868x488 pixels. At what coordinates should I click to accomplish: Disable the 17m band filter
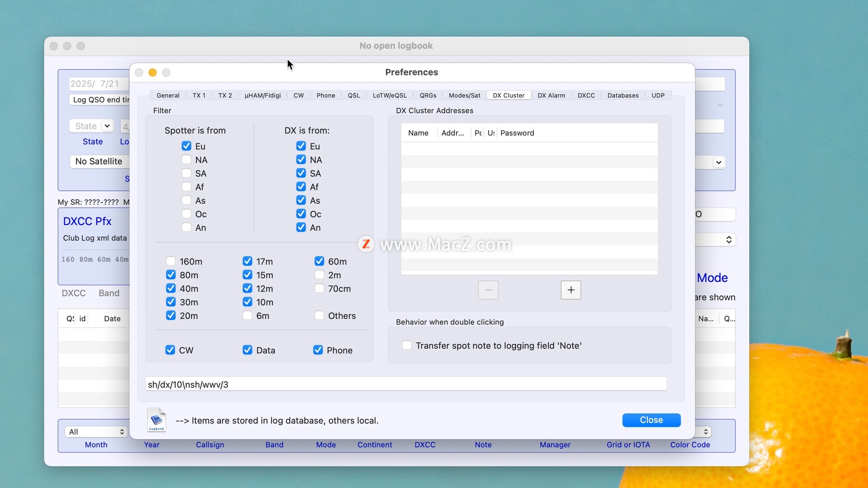click(247, 261)
